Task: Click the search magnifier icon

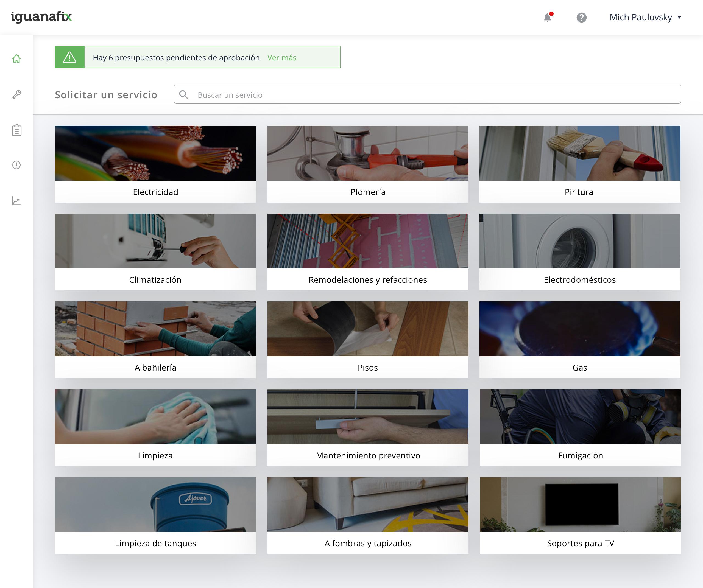Action: point(183,95)
